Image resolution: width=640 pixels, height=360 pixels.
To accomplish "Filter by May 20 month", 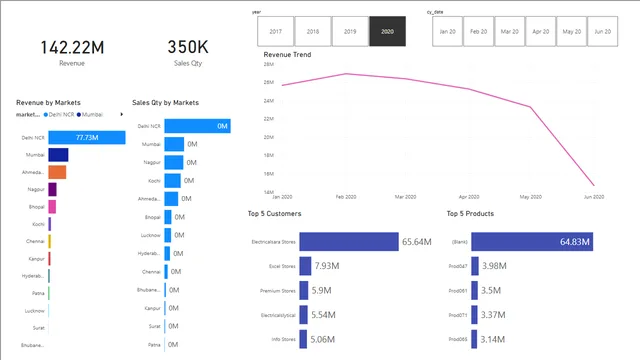I will tap(571, 31).
